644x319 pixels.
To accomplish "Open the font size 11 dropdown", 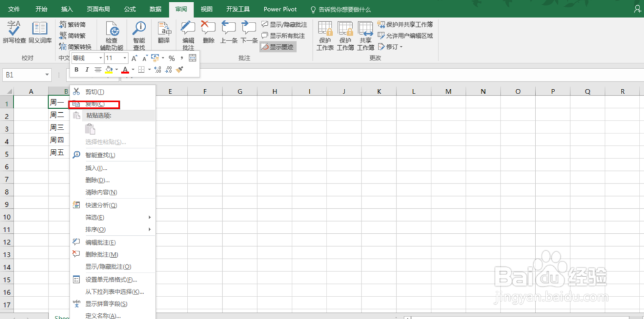I will [125, 59].
